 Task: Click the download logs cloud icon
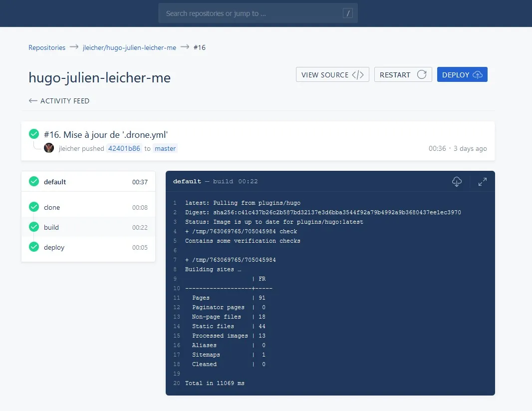pos(457,182)
